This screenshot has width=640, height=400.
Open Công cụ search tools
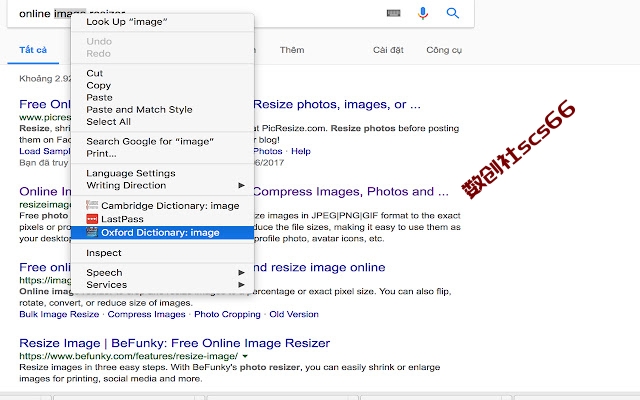point(444,50)
